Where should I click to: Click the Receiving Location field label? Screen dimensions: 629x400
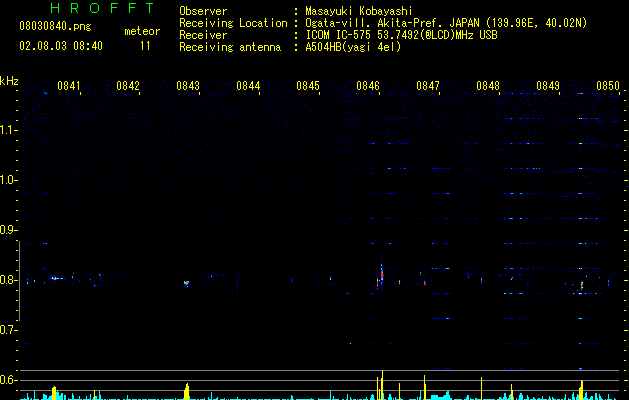coord(233,23)
